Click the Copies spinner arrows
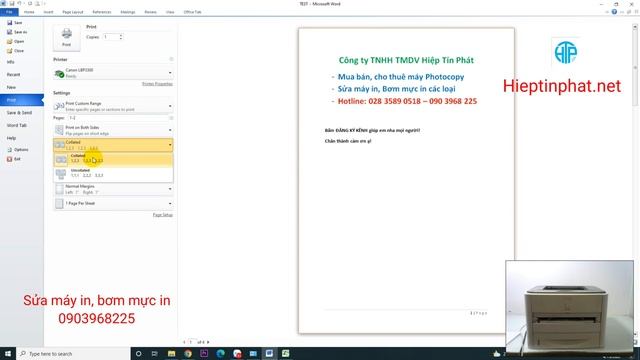The width and height of the screenshot is (640, 360). click(121, 37)
